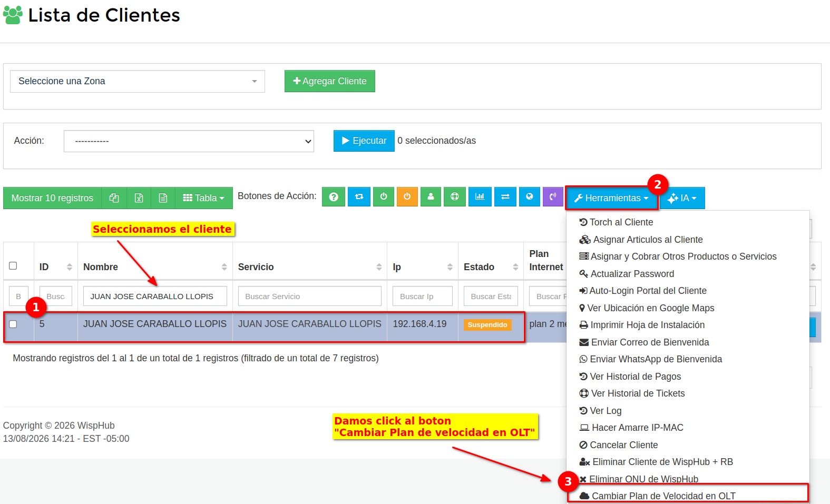The width and height of the screenshot is (830, 504).
Task: Click the blue exchange-arrows action button
Action: [505, 197]
